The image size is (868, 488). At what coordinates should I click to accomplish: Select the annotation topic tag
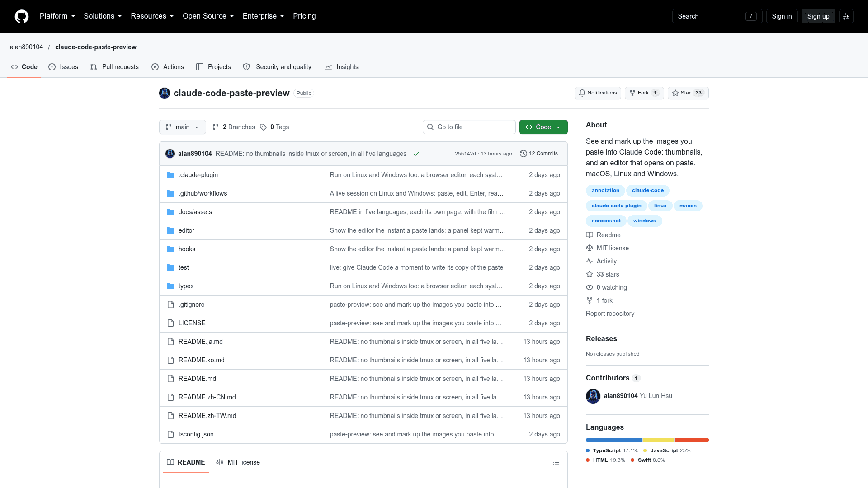point(605,191)
